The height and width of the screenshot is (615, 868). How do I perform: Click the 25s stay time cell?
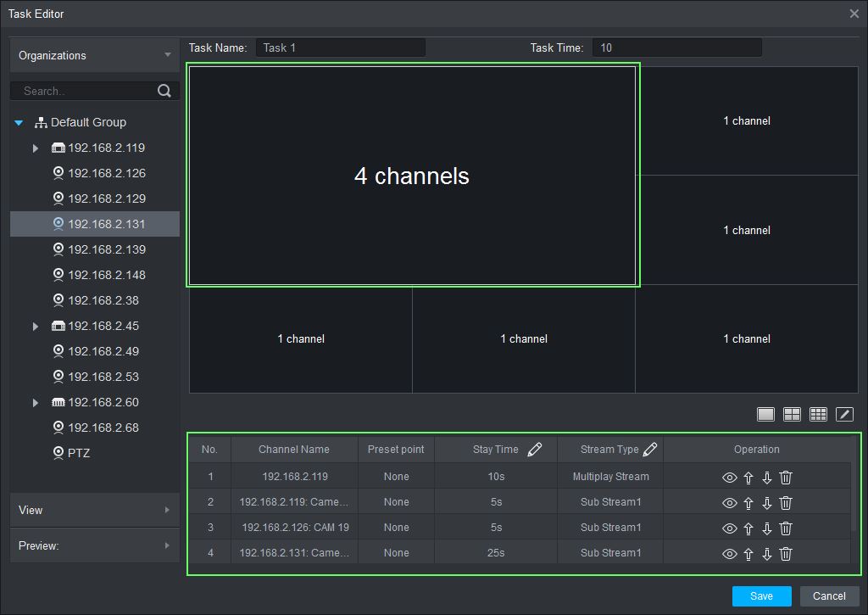tap(496, 553)
